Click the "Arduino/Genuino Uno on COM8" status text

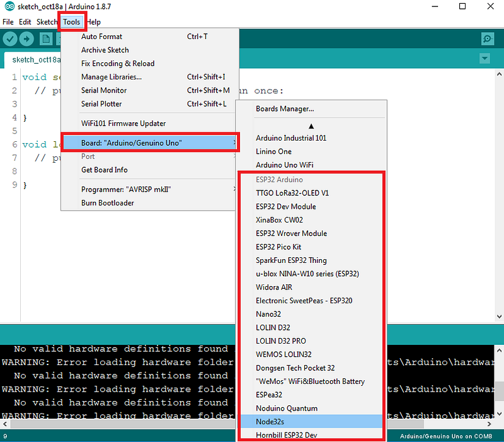tap(446, 436)
